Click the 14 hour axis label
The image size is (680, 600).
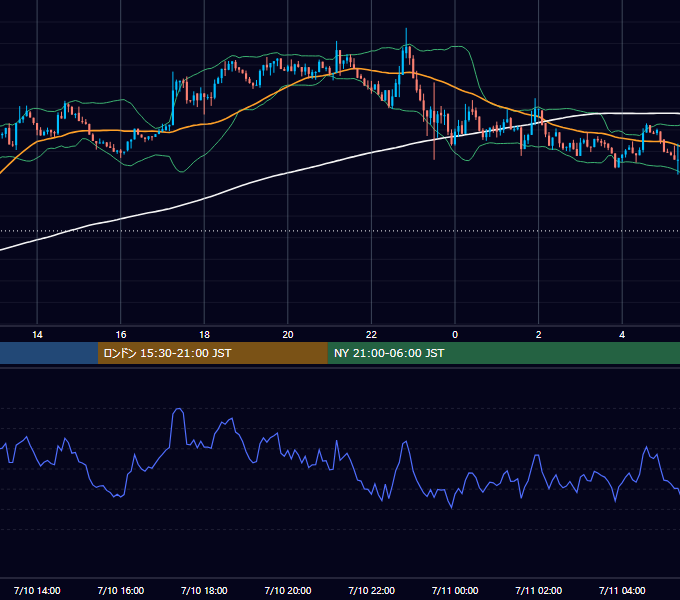coord(37,335)
